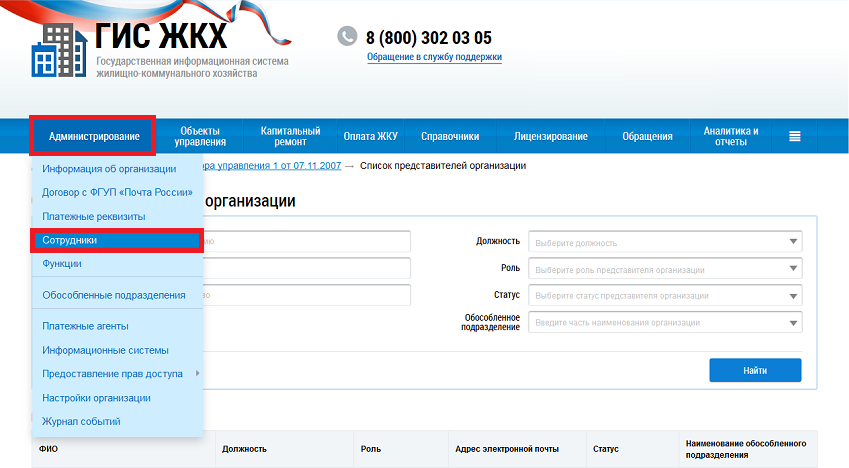The width and height of the screenshot is (849, 468).
Task: Open the Статус dropdown
Action: [x=665, y=296]
